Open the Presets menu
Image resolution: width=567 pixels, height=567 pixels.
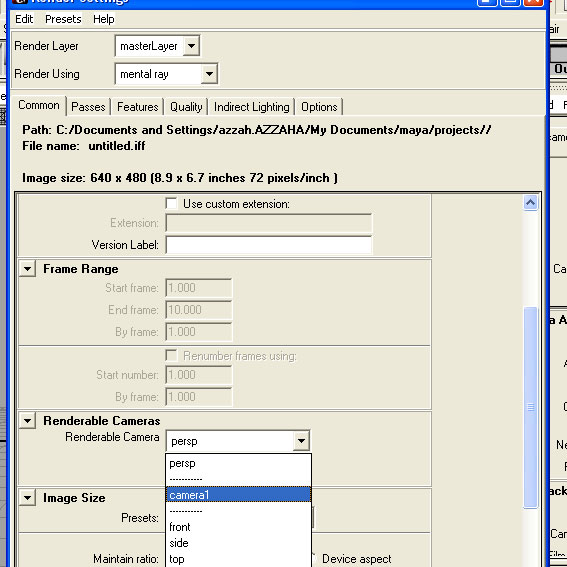[x=63, y=19]
